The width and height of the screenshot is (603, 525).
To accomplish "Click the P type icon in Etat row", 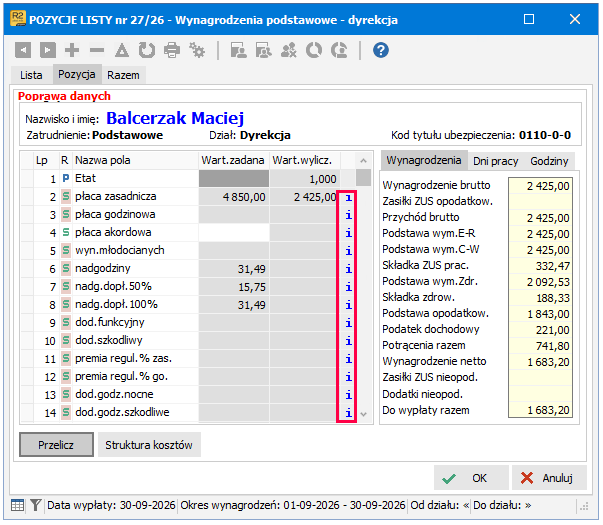I will (66, 178).
